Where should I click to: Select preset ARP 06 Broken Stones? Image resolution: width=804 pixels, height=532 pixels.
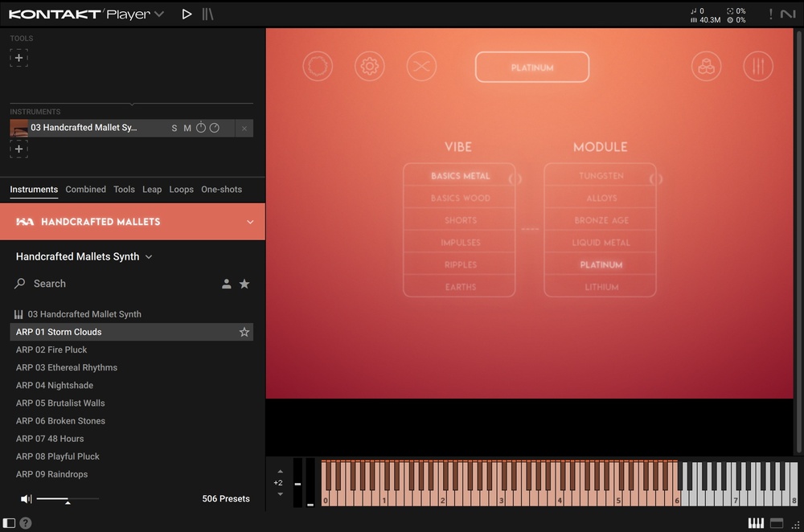[131, 421]
